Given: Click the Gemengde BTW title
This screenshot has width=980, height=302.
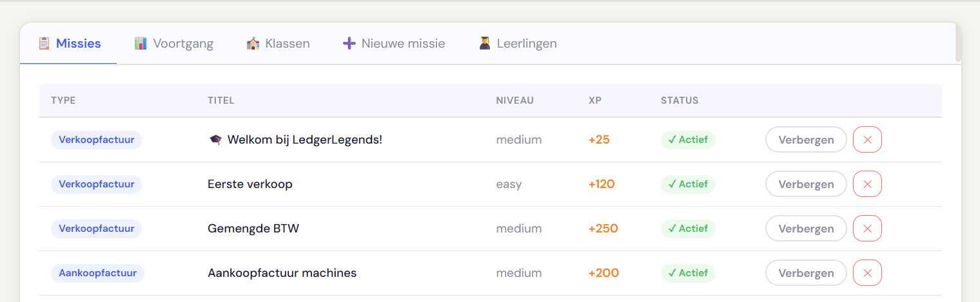Looking at the screenshot, I should click(253, 229).
